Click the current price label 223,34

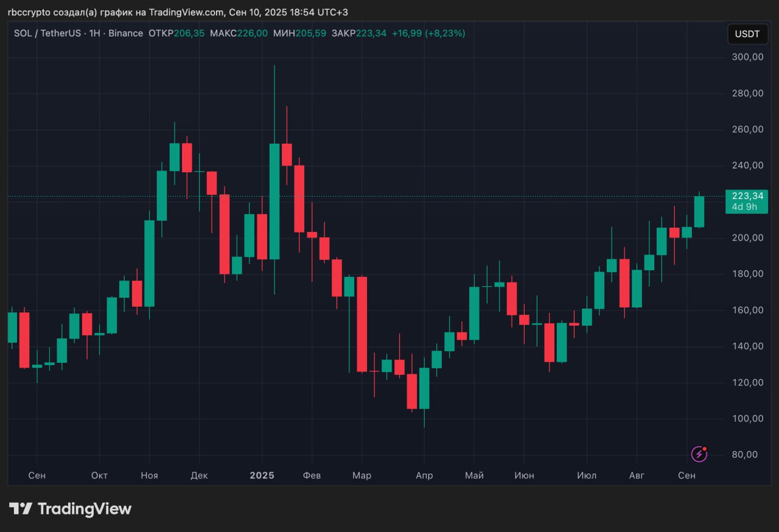pos(747,195)
